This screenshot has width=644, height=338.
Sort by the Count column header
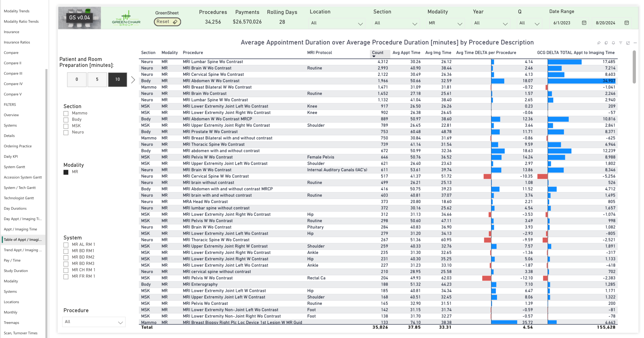coord(377,53)
